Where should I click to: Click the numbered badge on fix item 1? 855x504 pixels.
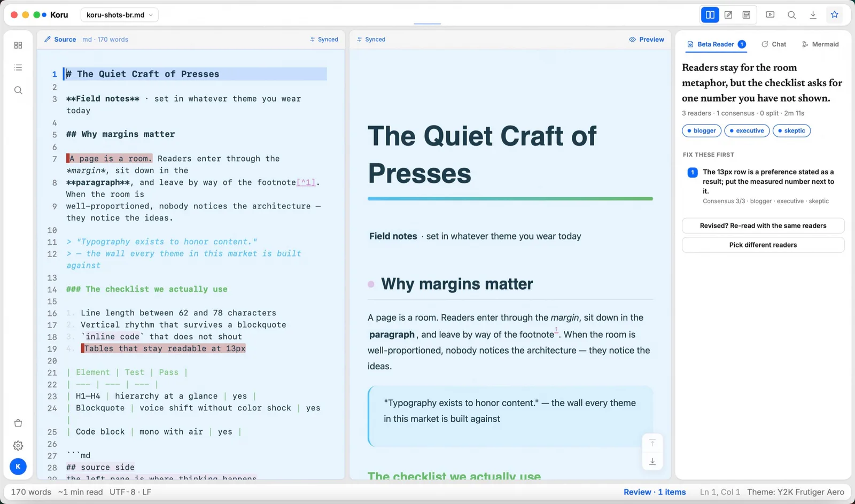click(693, 172)
